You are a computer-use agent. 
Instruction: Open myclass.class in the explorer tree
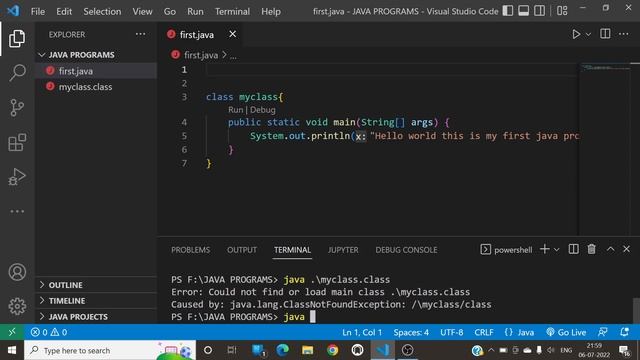pyautogui.click(x=96, y=87)
